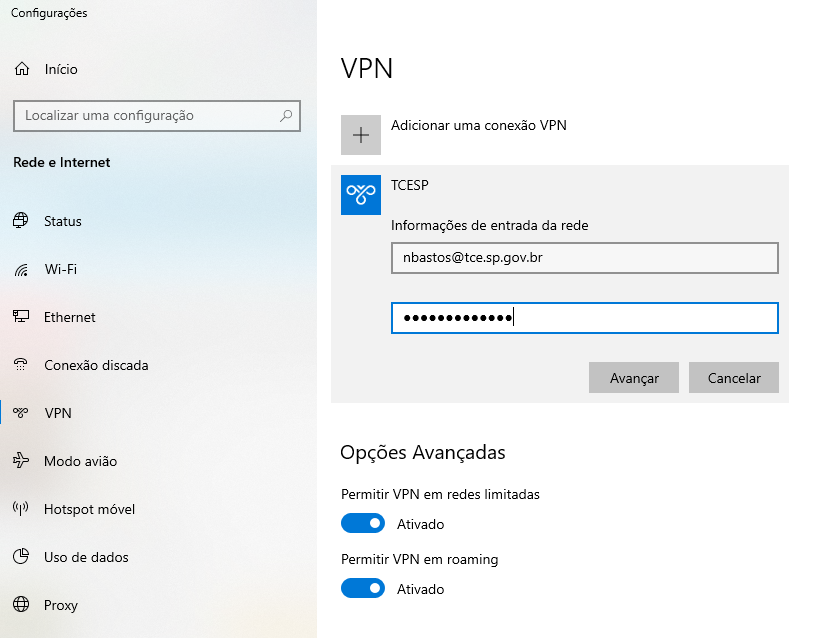830x638 pixels.
Task: Click the Ethernet monitor icon
Action: pyautogui.click(x=21, y=317)
